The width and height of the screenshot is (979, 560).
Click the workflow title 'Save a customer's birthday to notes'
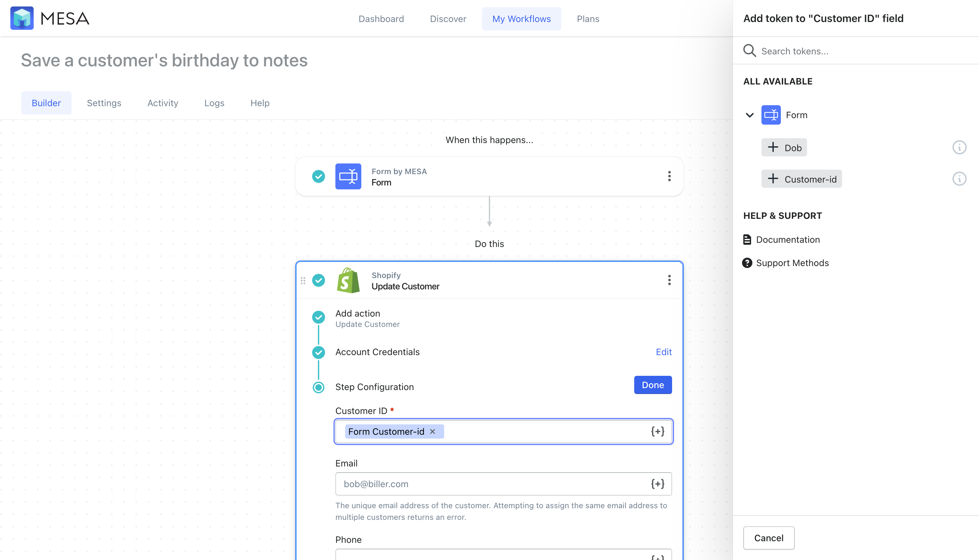164,61
